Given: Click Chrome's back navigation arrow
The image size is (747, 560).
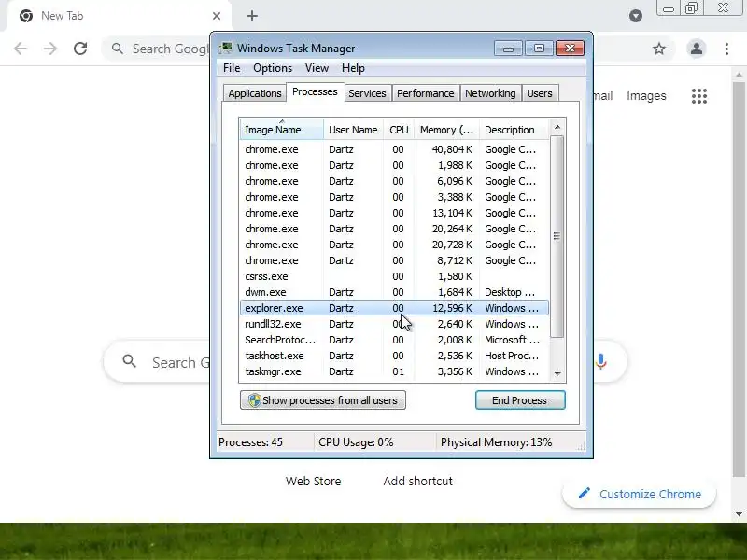Looking at the screenshot, I should coord(21,49).
